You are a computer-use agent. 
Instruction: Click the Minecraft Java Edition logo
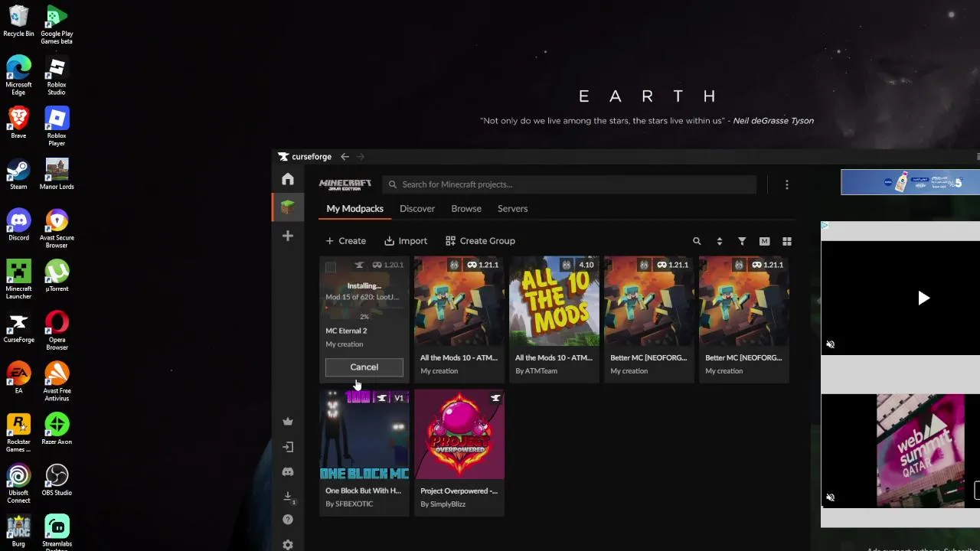[345, 184]
